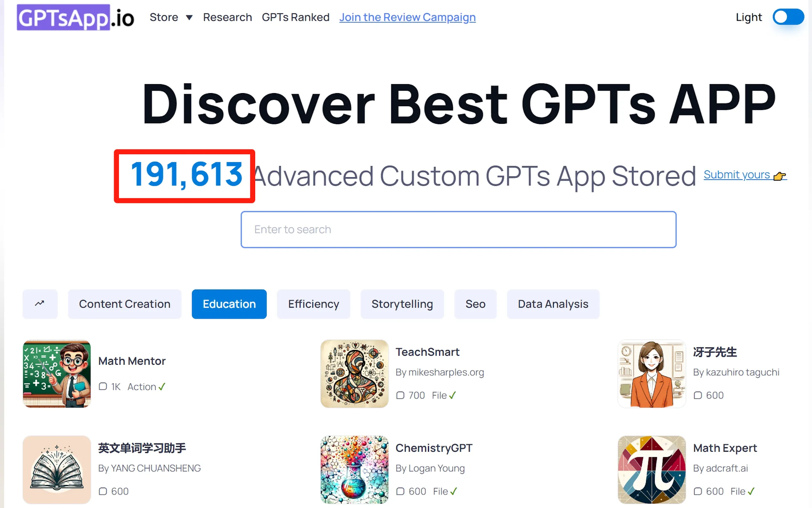Follow the Join the Review Campaign link
Viewport: 812px width, 508px height.
click(408, 17)
